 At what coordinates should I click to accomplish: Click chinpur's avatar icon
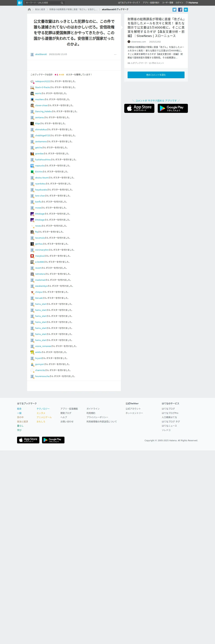[x=32, y=292]
